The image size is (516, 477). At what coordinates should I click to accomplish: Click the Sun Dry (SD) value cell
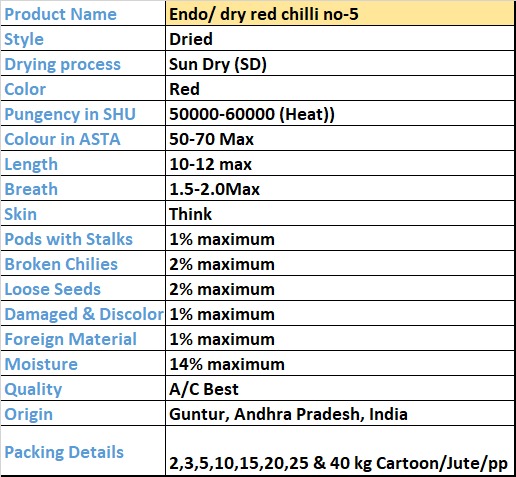click(x=340, y=64)
